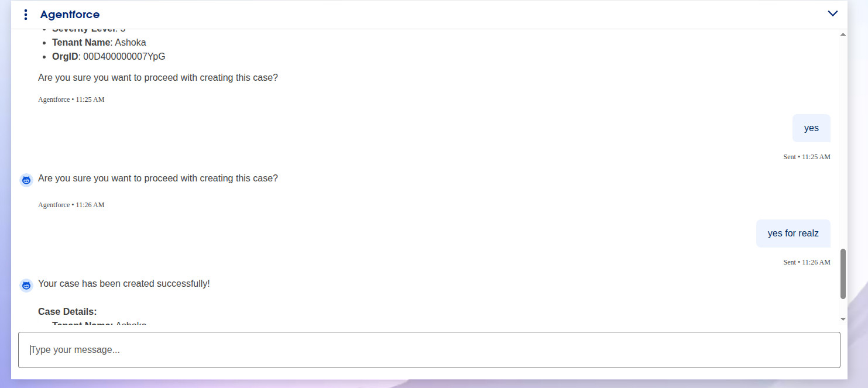The image size is (868, 388).
Task: Click the Agentforce bot avatar at 11:26 AM question
Action: [26, 180]
